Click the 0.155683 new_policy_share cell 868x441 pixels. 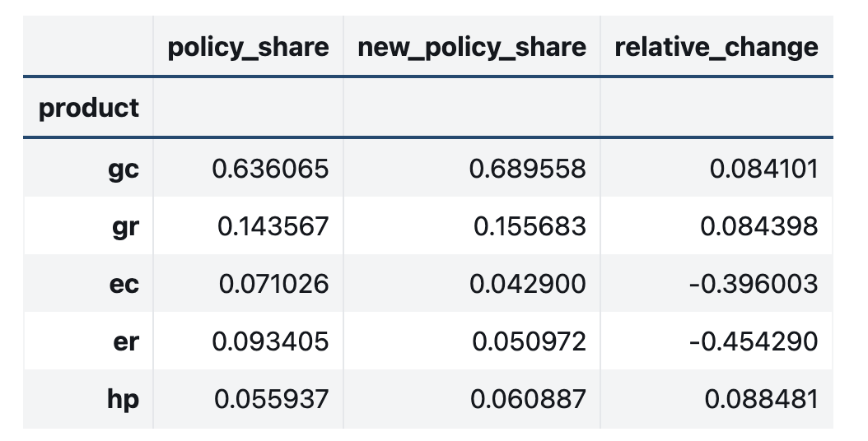529,226
